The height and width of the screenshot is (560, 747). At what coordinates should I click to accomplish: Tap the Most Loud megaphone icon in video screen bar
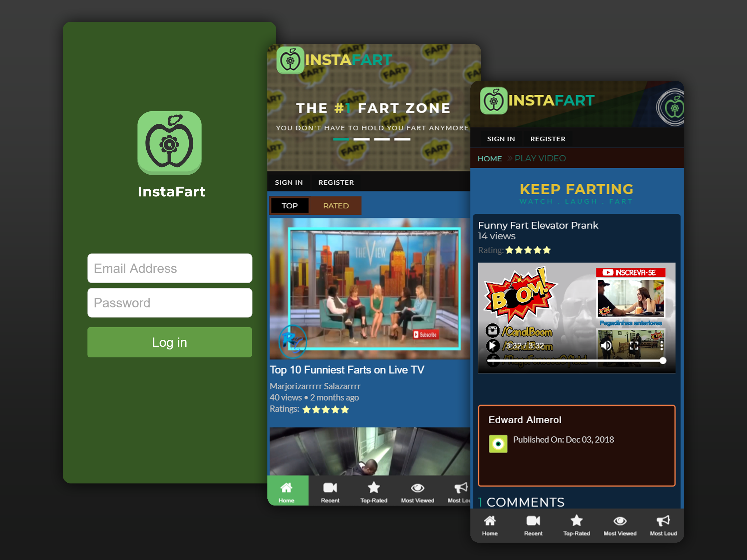point(663,521)
